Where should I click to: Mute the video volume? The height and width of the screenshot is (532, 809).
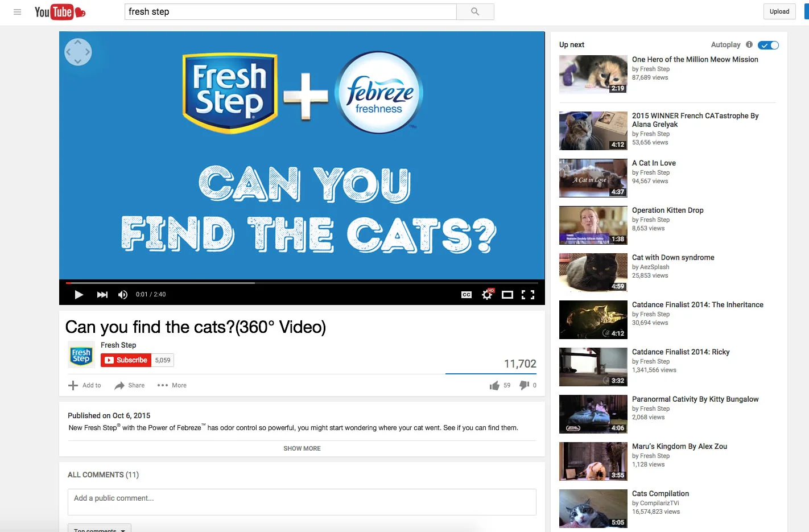pos(123,295)
